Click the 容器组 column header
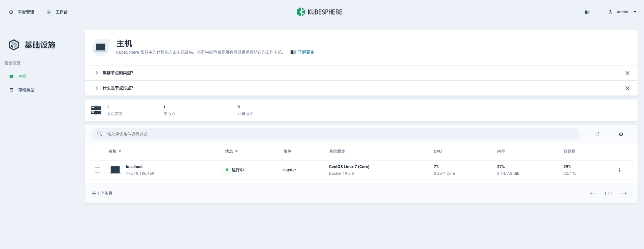Viewport: 644px width, 249px height. click(x=570, y=151)
